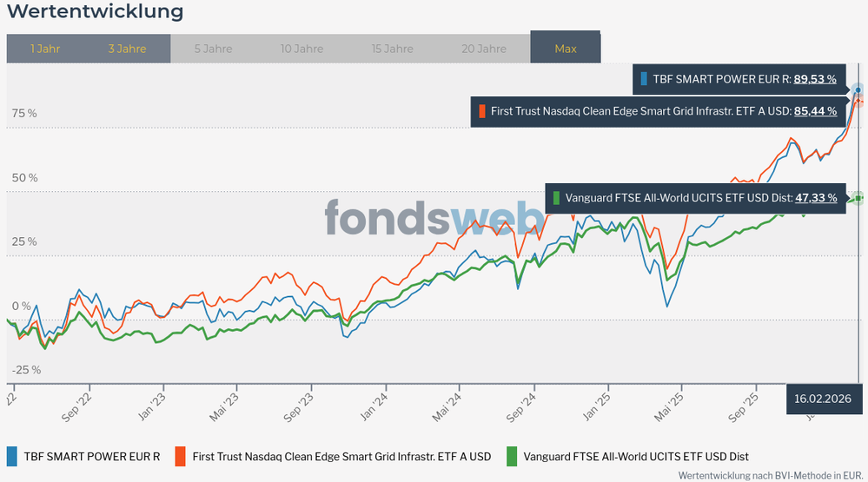This screenshot has height=482, width=868.
Task: Click the blue TBF SMART POWER legend swatch
Action: tap(12, 457)
